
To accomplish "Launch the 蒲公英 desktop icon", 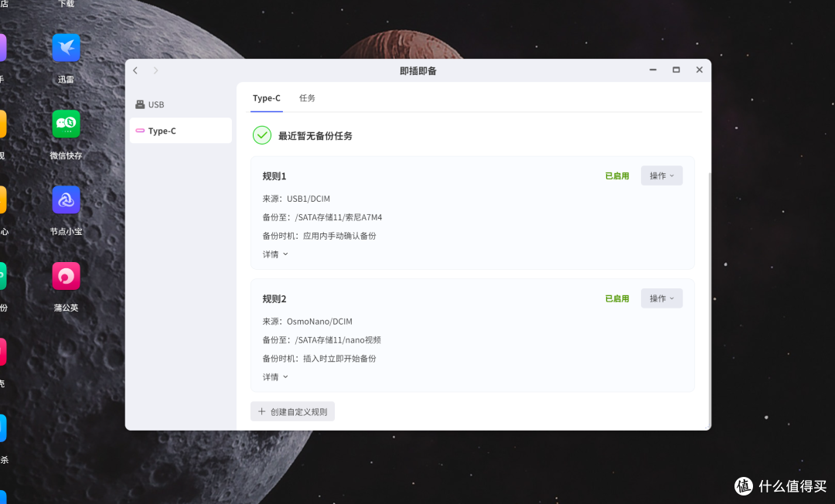I will 66,276.
